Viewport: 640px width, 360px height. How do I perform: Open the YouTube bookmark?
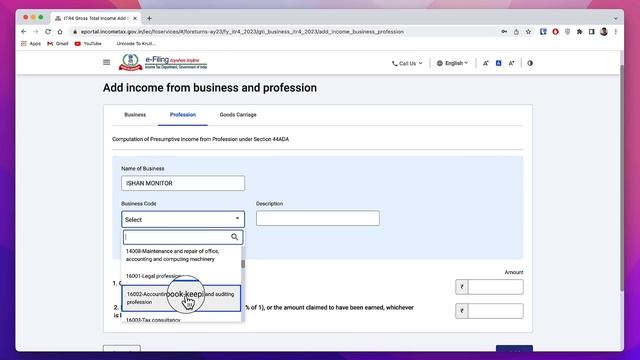point(88,43)
